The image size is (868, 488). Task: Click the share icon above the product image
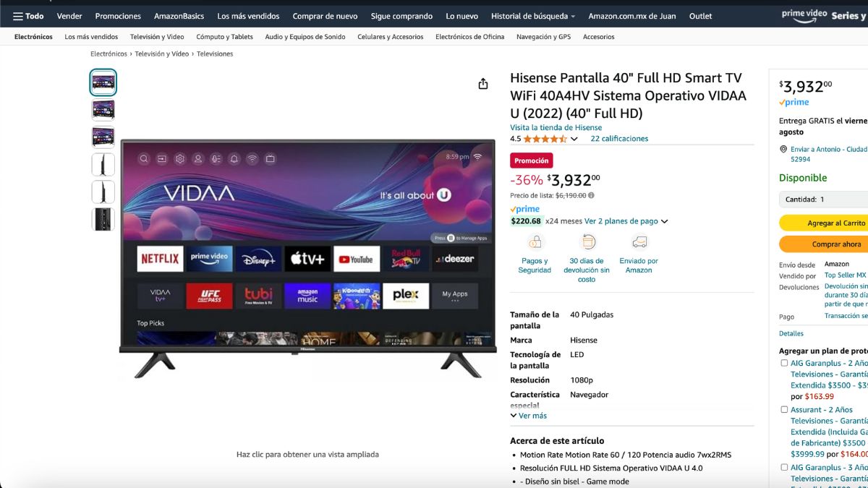(483, 84)
